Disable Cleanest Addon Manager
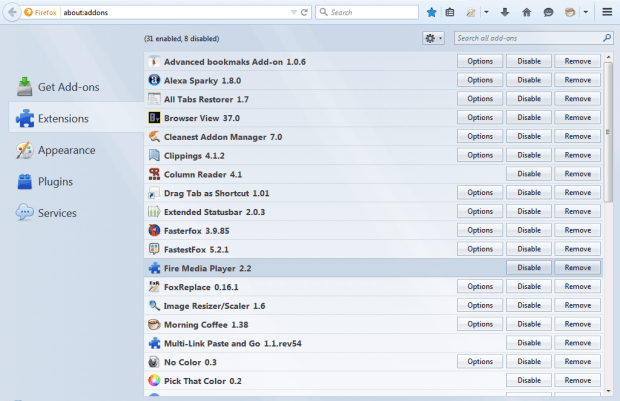620x401 pixels. 529,136
